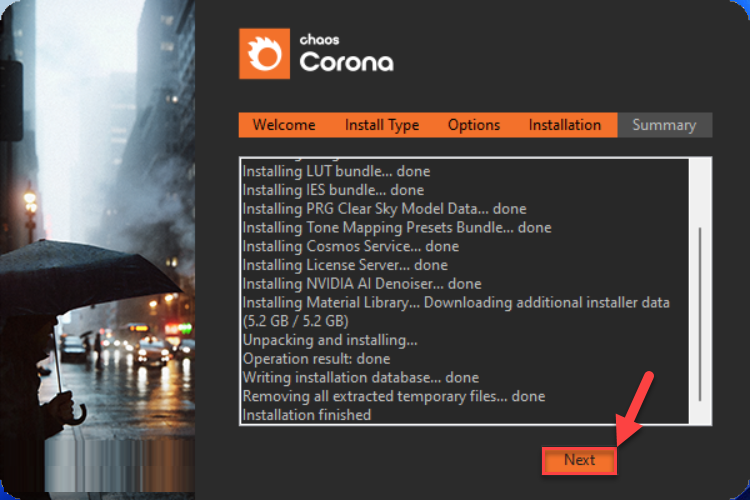This screenshot has height=500, width=750.
Task: Click the installation log scrollbar thumb
Action: coord(700,314)
